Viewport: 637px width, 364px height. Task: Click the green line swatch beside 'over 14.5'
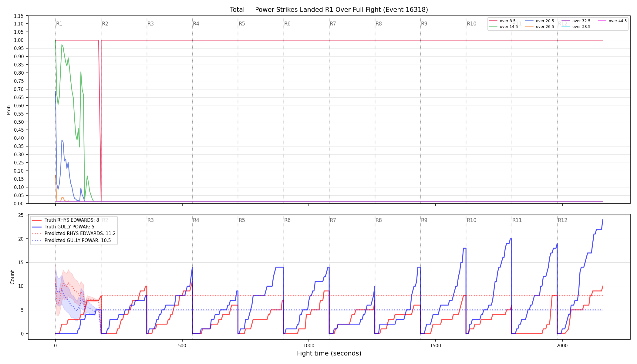click(x=493, y=27)
